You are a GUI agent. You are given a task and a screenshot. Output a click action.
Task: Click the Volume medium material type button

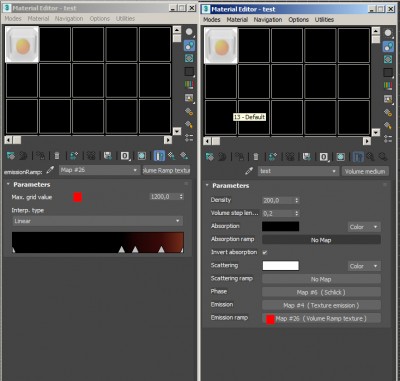(365, 171)
